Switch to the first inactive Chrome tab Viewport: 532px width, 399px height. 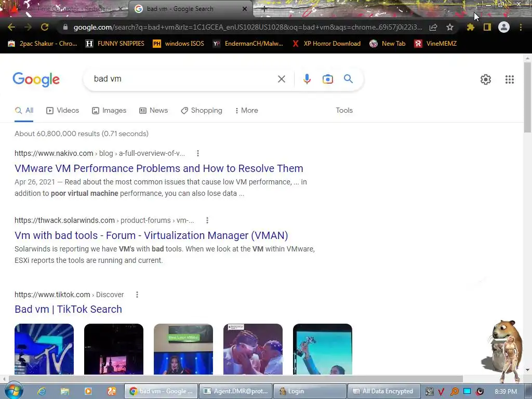coord(64,9)
